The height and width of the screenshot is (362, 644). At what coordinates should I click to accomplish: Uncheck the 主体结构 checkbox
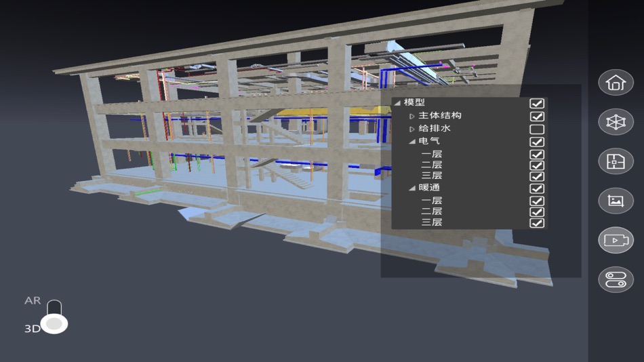coord(537,117)
